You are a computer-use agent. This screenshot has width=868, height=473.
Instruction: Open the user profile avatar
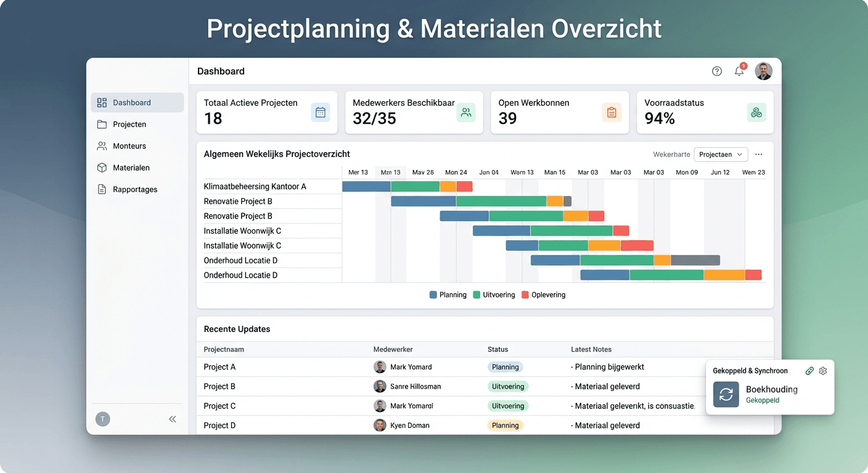click(764, 71)
